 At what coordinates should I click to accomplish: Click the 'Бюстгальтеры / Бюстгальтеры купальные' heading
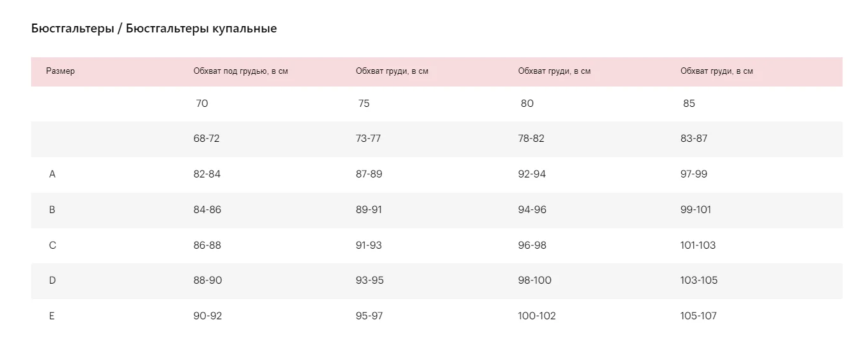[154, 29]
